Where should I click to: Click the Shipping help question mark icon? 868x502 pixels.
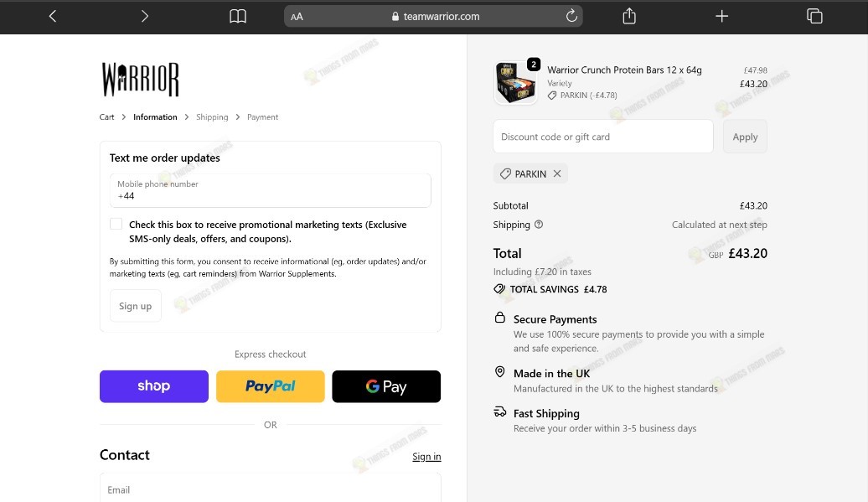pos(539,224)
